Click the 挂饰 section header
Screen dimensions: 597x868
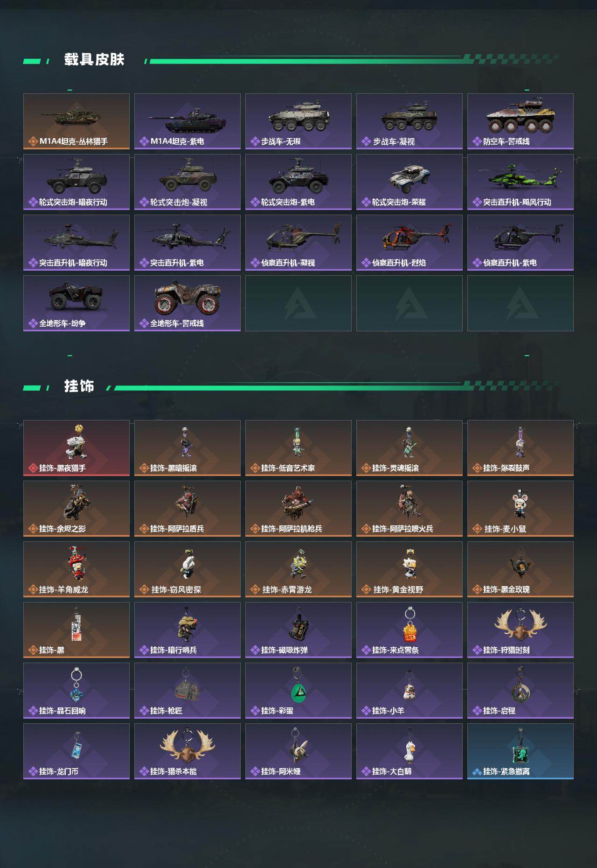pyautogui.click(x=79, y=386)
